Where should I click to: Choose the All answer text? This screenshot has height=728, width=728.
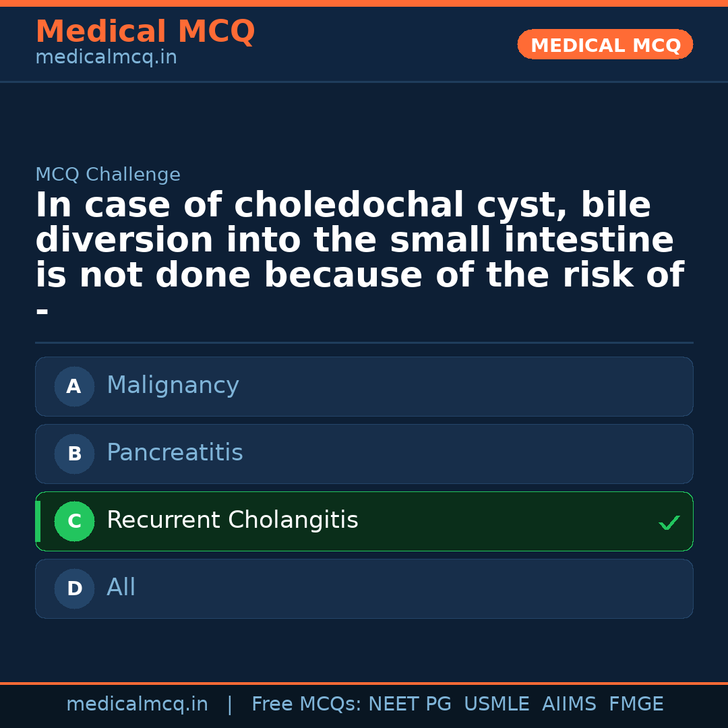pos(121,588)
